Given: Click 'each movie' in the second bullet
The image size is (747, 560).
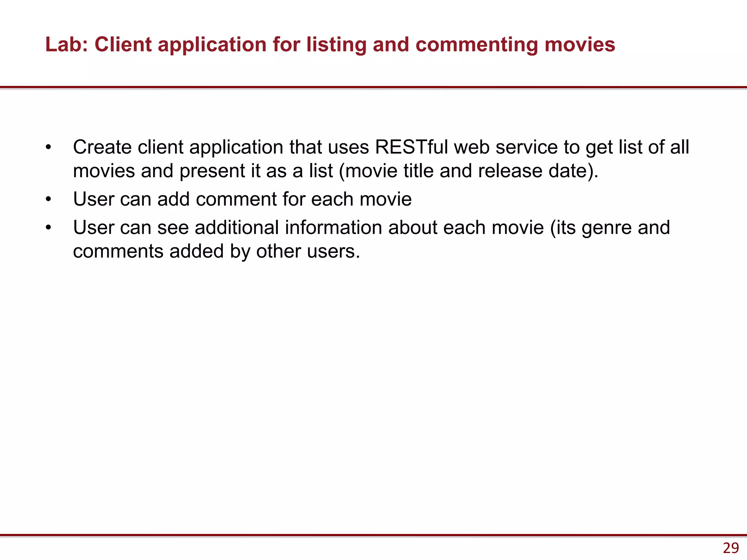Looking at the screenshot, I should [361, 199].
